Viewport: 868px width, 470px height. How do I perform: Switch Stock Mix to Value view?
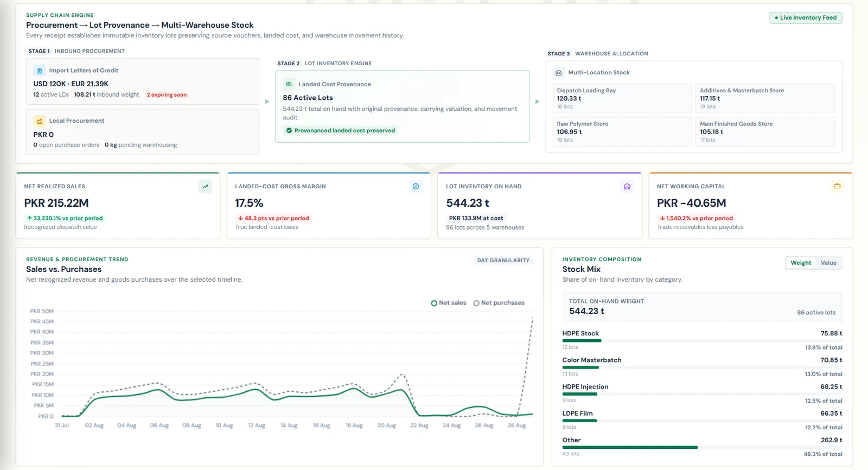828,263
